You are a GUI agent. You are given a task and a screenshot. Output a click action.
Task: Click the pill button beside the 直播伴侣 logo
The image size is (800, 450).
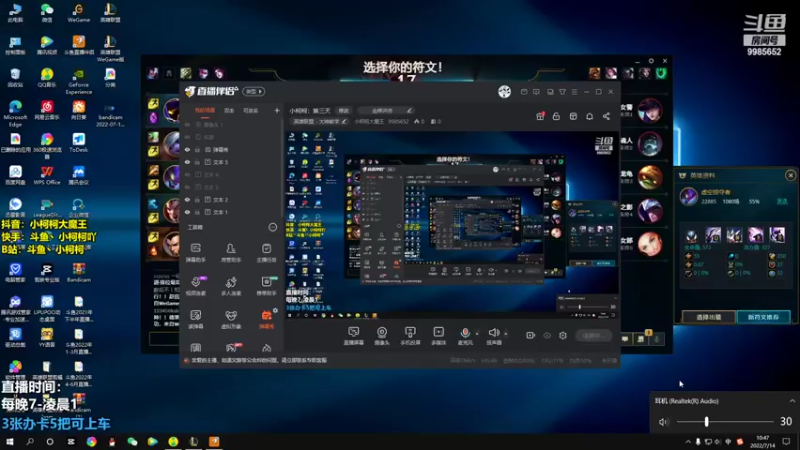point(254,91)
